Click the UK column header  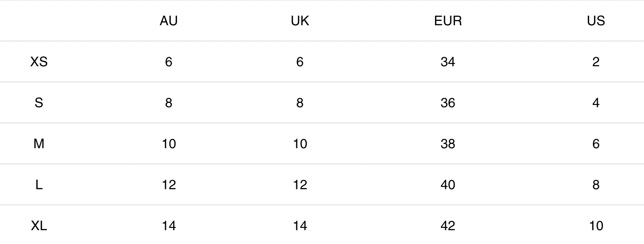(x=300, y=21)
